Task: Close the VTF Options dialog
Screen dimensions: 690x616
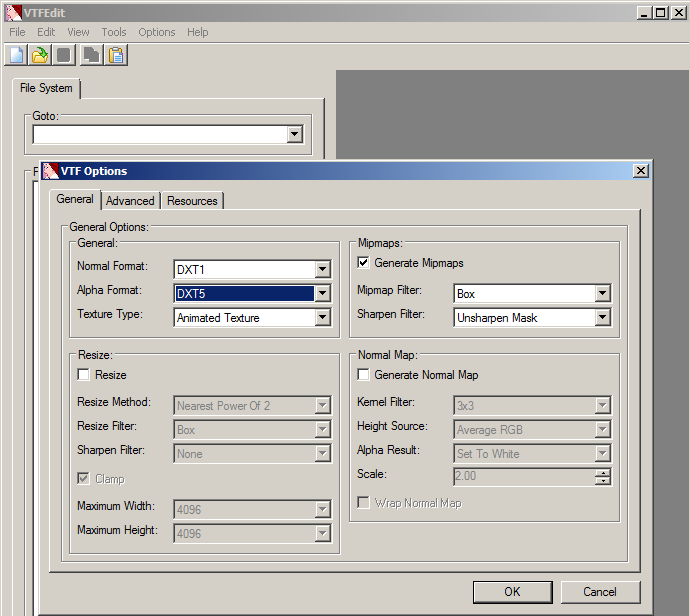Action: (x=640, y=171)
